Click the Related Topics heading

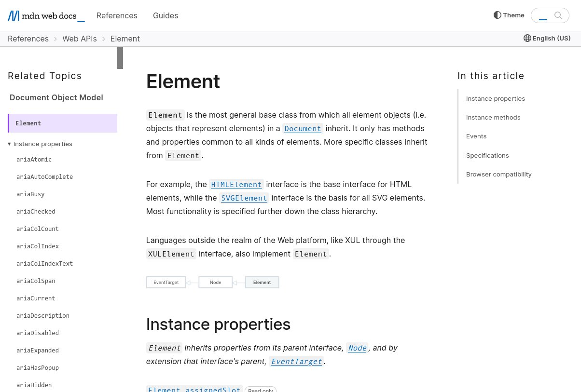[x=45, y=76]
